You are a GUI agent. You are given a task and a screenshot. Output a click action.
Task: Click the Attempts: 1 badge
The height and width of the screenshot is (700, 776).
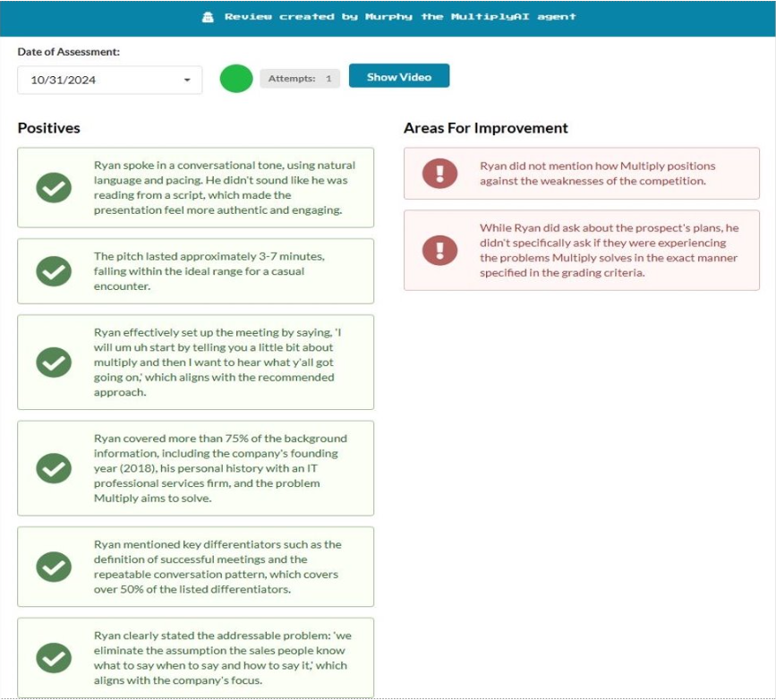[x=300, y=79]
